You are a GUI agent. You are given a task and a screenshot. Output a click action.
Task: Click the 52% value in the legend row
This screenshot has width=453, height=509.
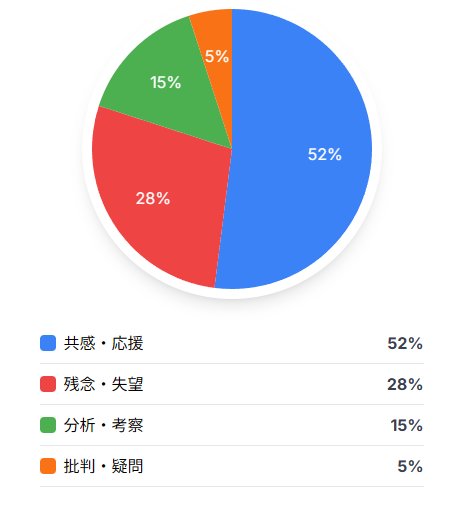tap(405, 344)
